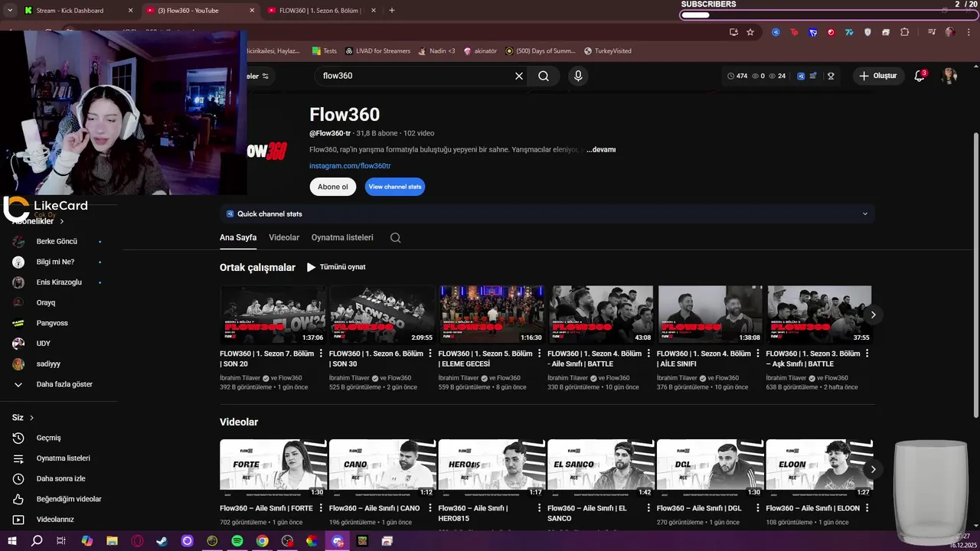Play all with Tümünü oynat
Screen dimensions: 980x551
tap(336, 267)
